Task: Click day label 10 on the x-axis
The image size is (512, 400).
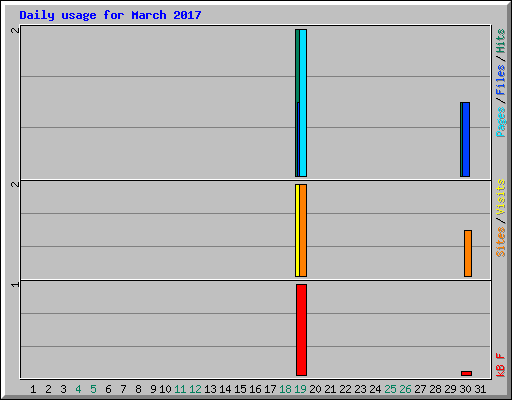Action: click(165, 389)
